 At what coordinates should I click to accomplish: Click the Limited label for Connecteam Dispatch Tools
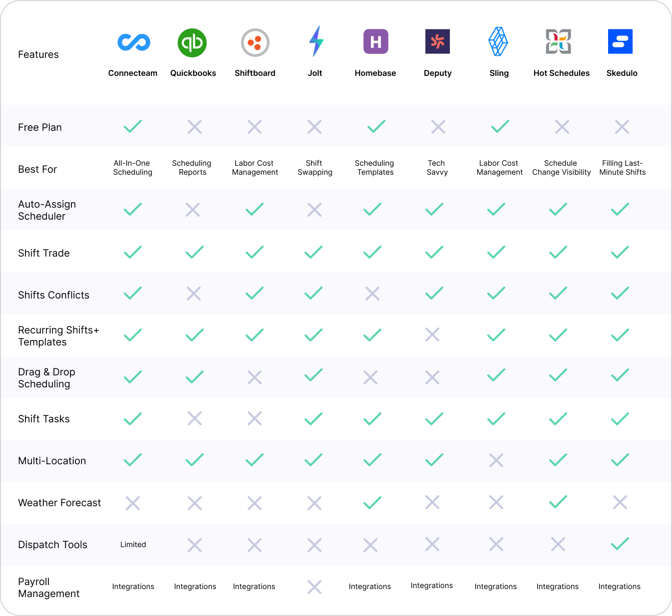click(133, 545)
